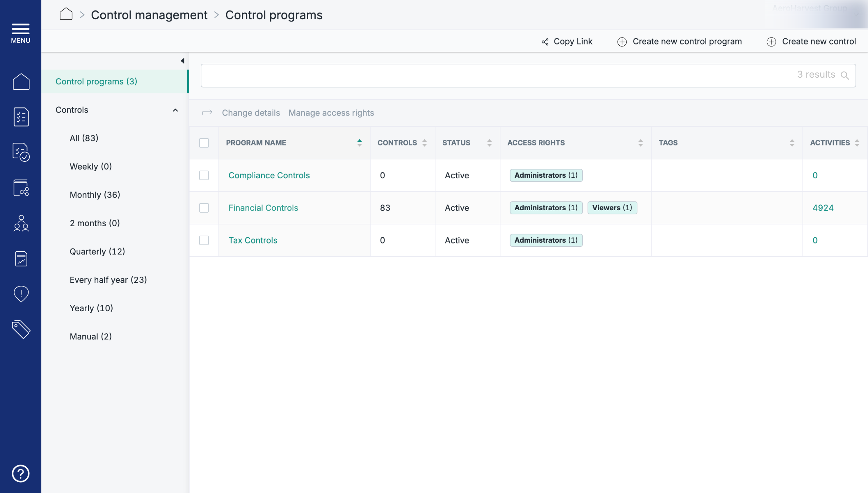868x493 pixels.
Task: Open the tags icon in sidebar
Action: coord(21,329)
